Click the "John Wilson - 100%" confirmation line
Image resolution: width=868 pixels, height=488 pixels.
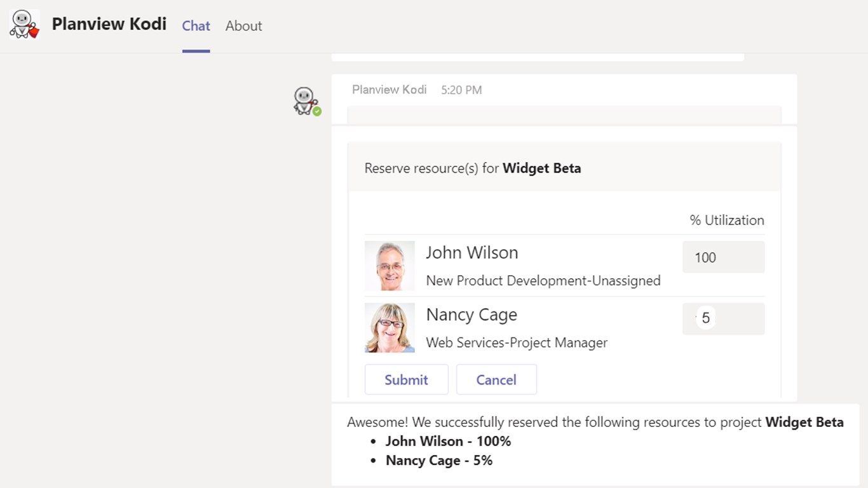(448, 442)
